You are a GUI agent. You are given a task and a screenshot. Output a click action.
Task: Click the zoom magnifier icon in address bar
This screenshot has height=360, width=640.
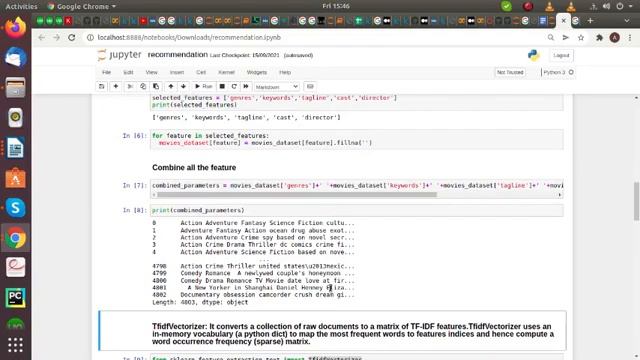[x=551, y=38]
